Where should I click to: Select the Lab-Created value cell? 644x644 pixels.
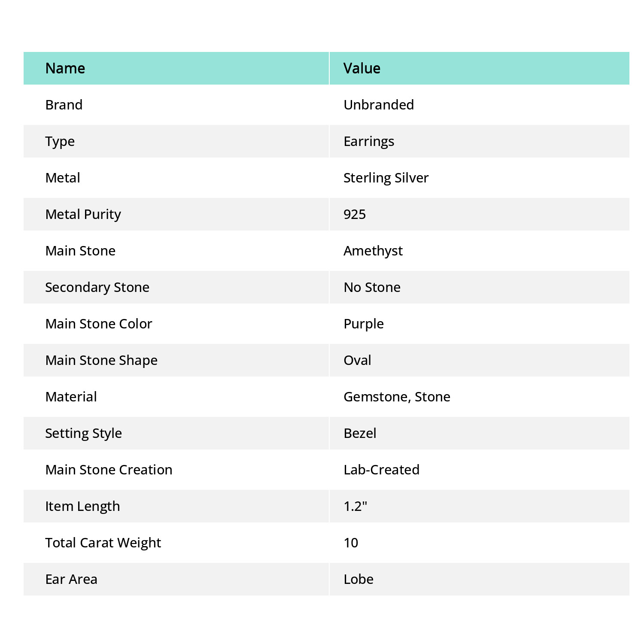[x=480, y=470]
